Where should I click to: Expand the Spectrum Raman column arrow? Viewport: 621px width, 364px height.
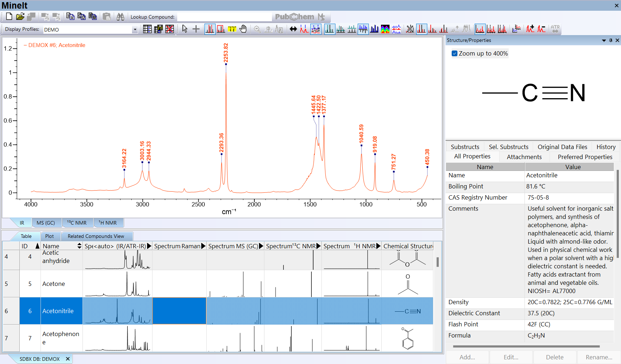(x=203, y=246)
